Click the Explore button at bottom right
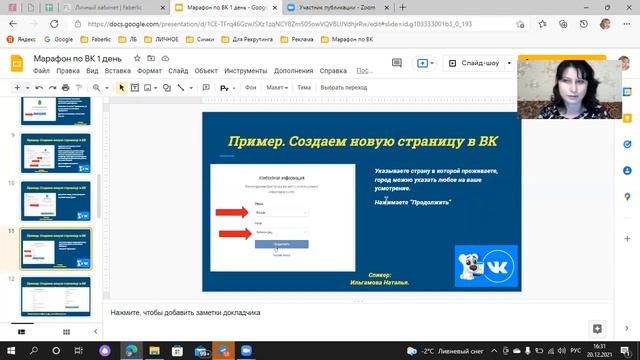Viewport: 640px width, 360px height. [x=597, y=329]
